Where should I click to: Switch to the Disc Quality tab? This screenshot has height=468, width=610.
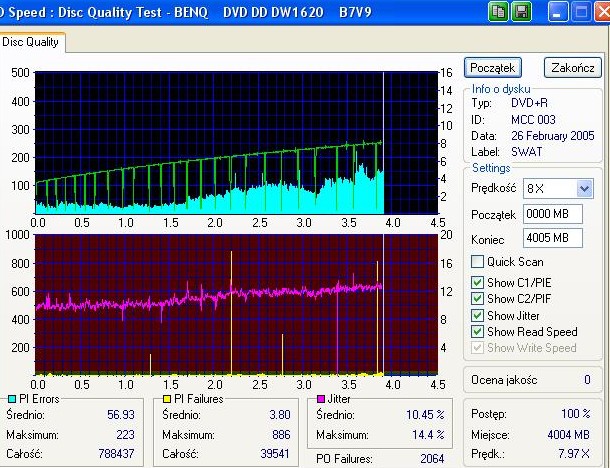click(30, 42)
